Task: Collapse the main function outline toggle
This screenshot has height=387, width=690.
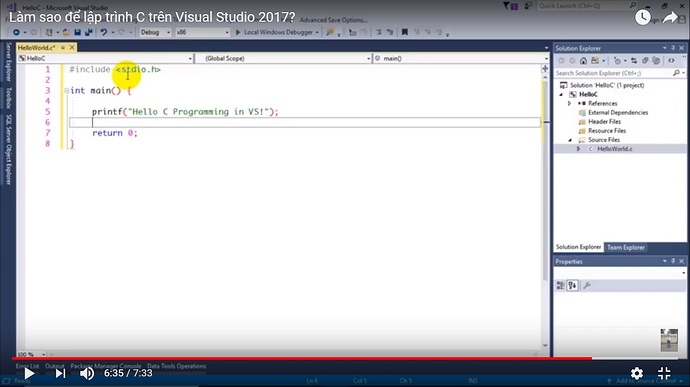Action: [x=66, y=91]
